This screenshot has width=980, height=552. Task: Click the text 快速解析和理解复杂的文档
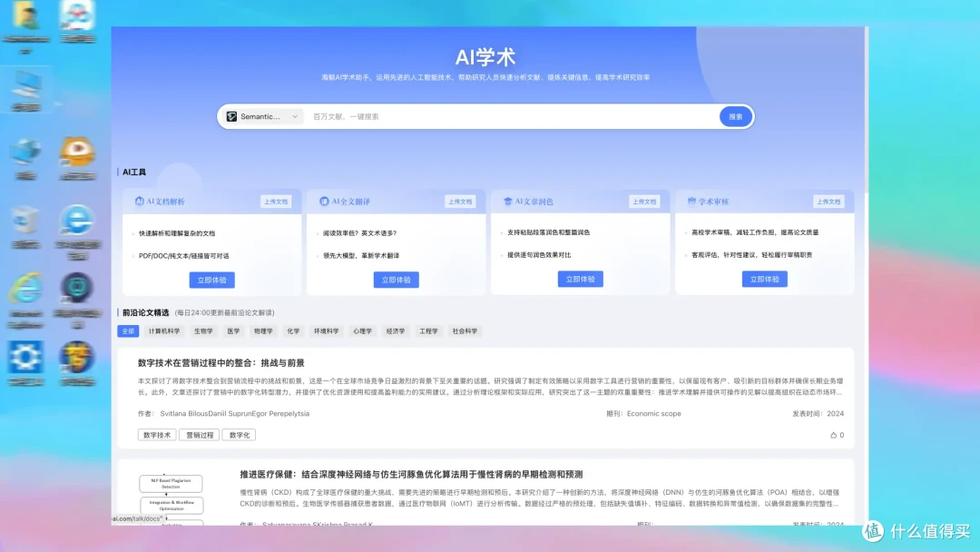click(177, 233)
